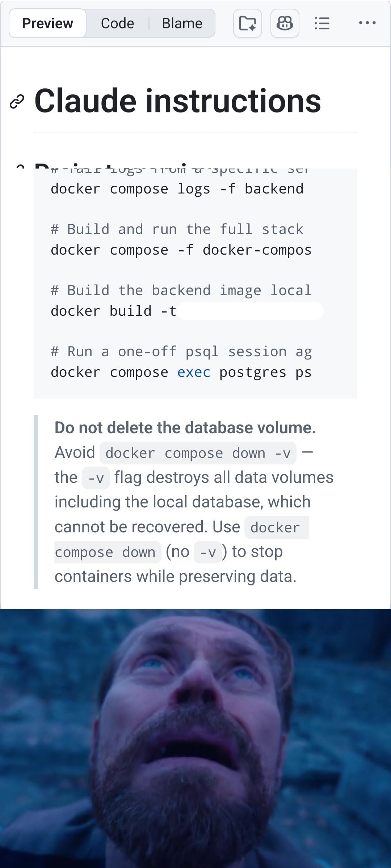
Task: Click the heading anchor link icon
Action: point(17,102)
